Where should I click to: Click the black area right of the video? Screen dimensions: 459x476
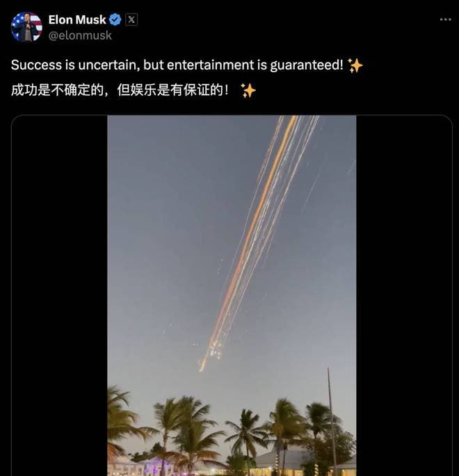tap(404, 295)
